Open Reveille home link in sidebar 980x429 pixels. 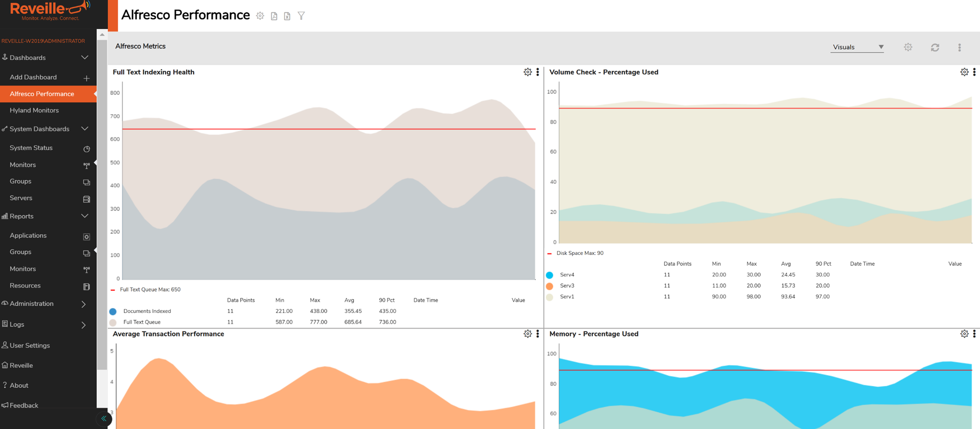(x=21, y=365)
